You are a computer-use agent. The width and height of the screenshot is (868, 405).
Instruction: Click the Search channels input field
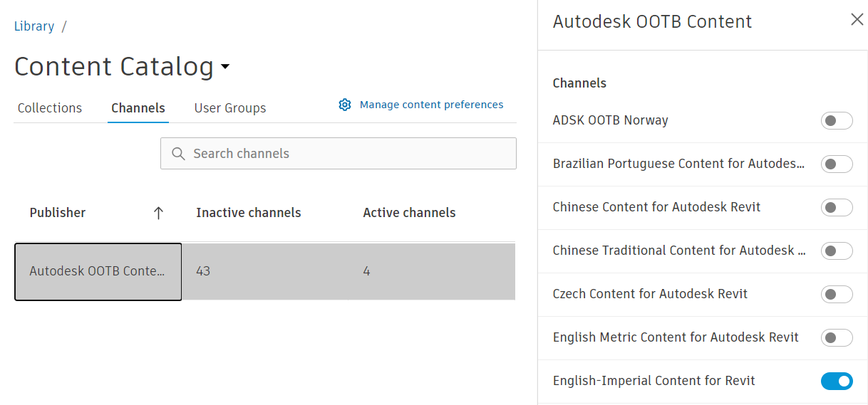click(x=349, y=154)
